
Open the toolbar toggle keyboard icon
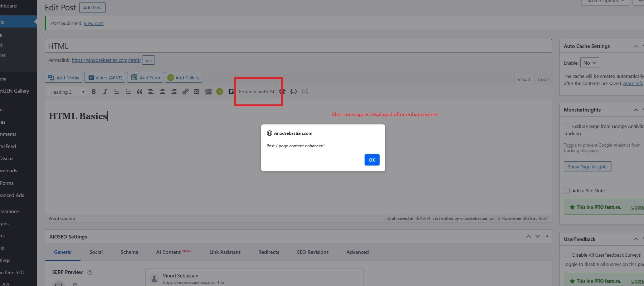[x=208, y=92]
